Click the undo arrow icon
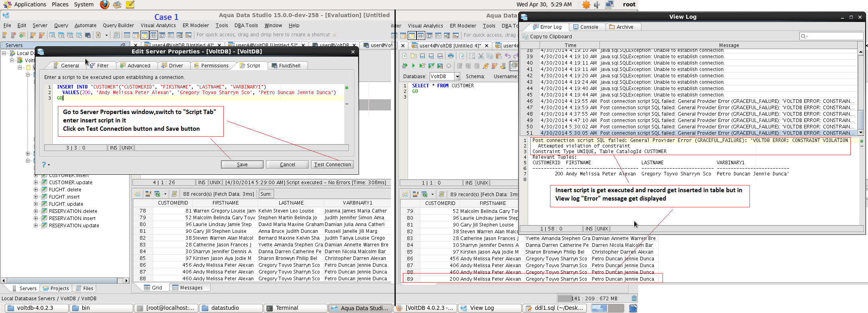868x313 pixels. click(508, 56)
